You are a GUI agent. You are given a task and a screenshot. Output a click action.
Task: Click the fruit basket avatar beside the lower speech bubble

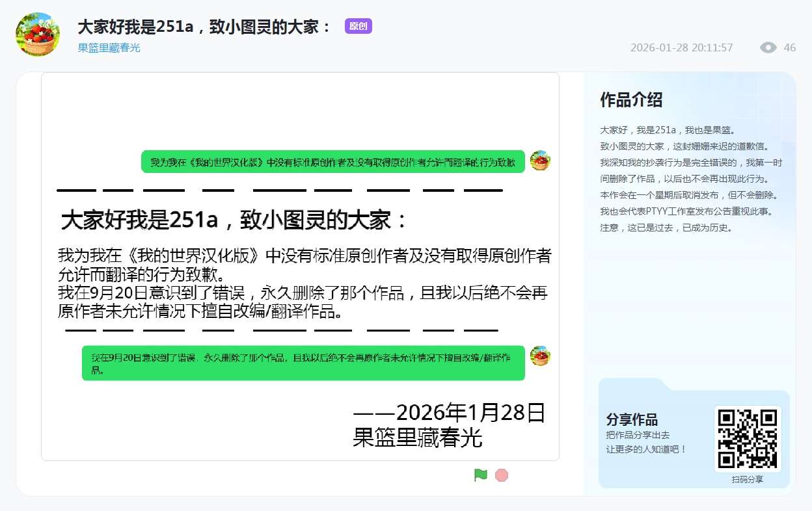coord(540,356)
